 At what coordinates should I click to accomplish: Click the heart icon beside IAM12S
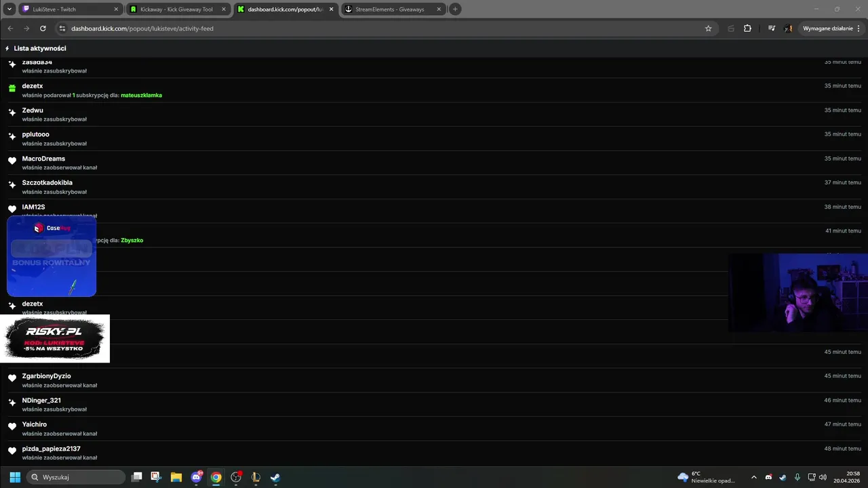12,209
